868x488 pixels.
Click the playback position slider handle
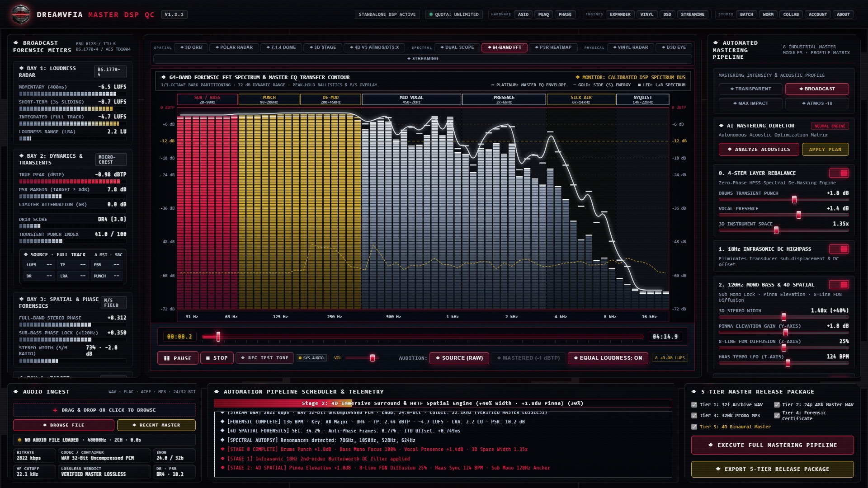(218, 337)
